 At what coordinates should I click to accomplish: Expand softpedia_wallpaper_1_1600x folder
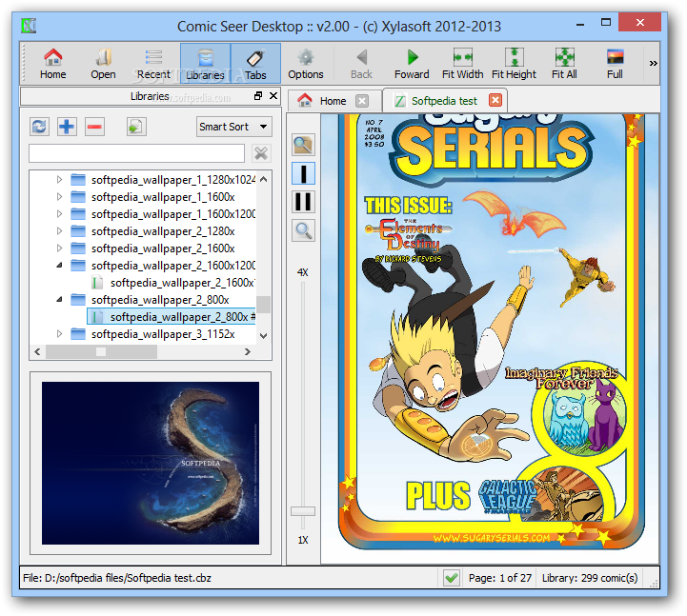[60, 196]
